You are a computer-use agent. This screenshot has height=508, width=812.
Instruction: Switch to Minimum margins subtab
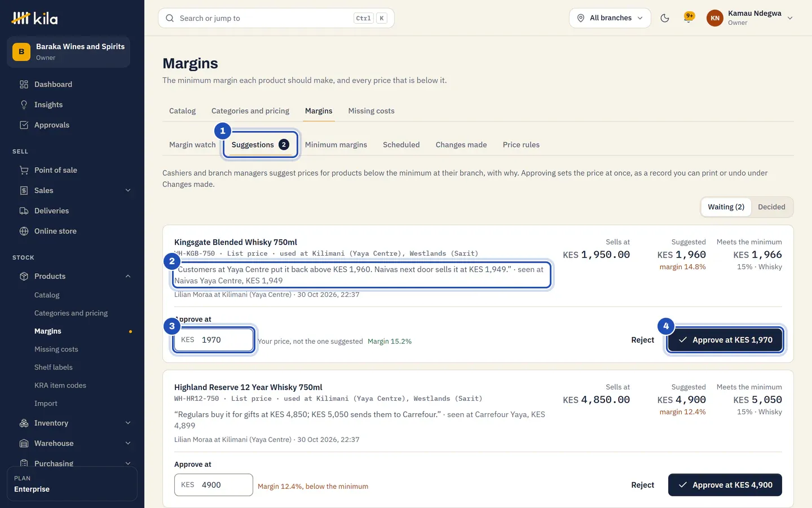[336, 145]
